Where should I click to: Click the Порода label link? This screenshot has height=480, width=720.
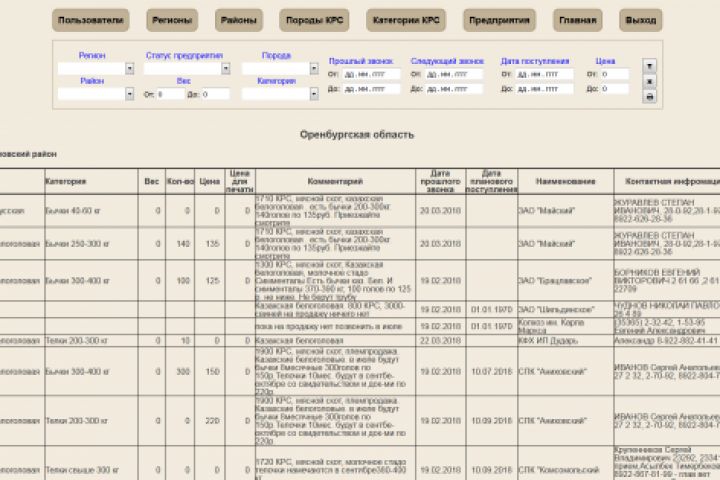[x=276, y=56]
